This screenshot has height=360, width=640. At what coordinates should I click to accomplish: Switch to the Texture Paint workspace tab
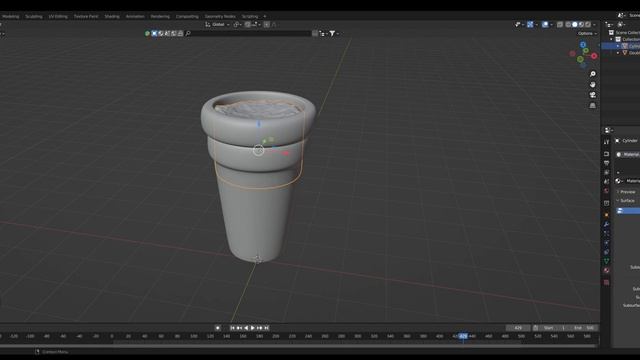pyautogui.click(x=86, y=16)
